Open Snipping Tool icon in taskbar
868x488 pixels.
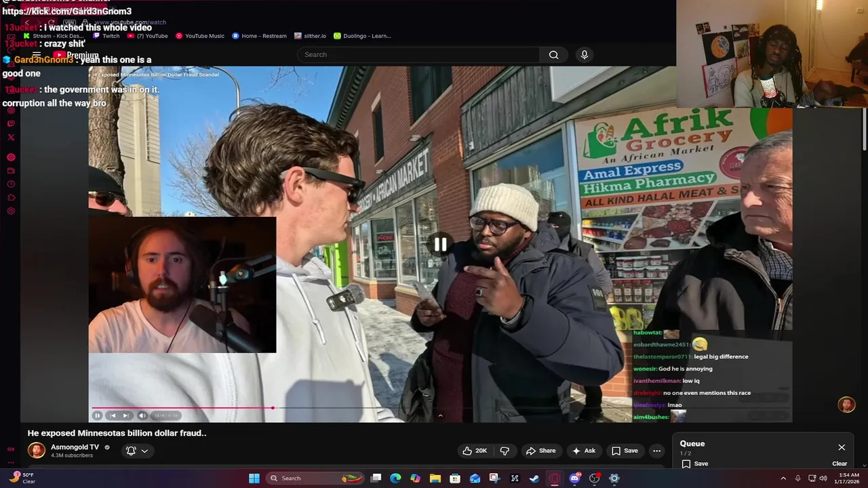494,479
